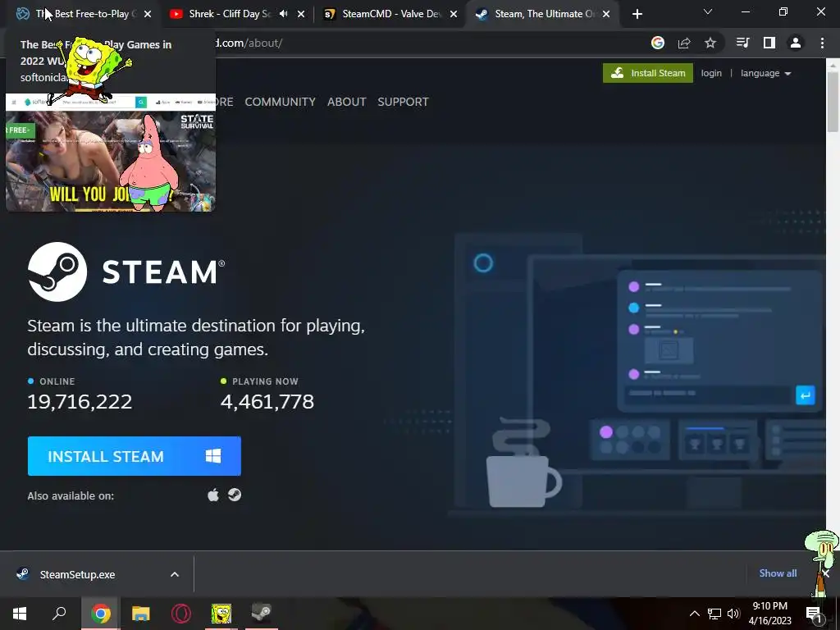Click the Chrome taskbar icon

tap(101, 614)
